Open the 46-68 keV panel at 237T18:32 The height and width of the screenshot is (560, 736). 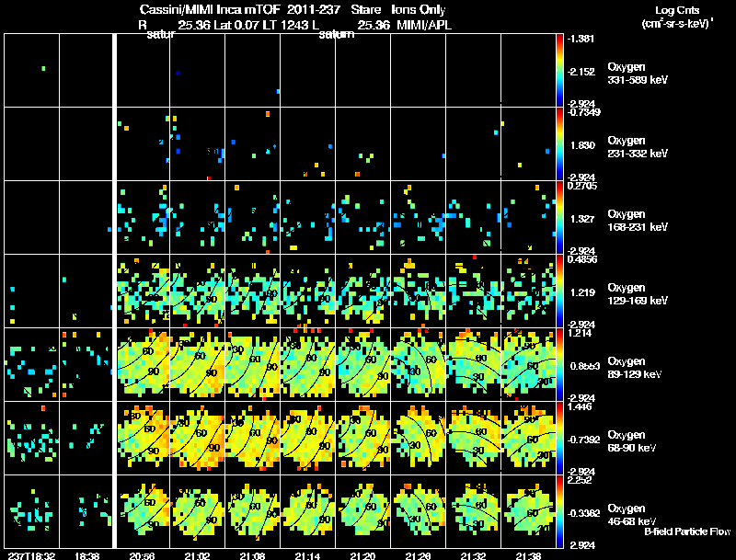[x=32, y=512]
